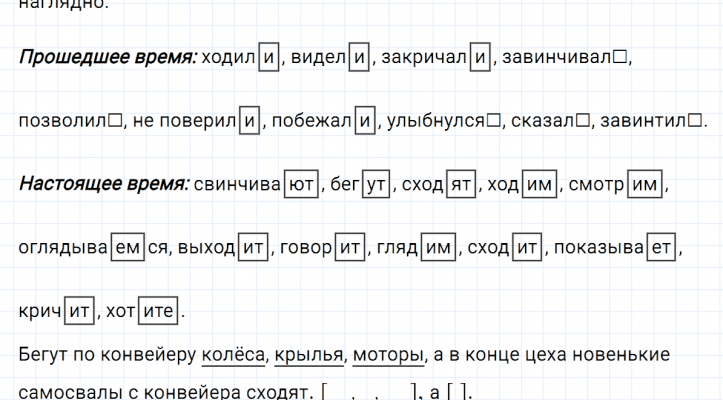Click the boxed ending "ят" after "сход"
The image size is (723, 400).
click(460, 185)
